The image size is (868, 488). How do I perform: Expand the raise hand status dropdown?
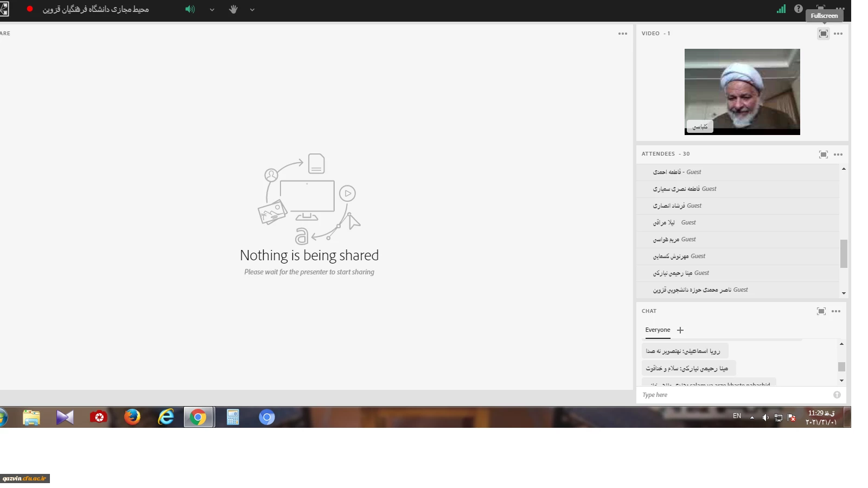pos(252,10)
